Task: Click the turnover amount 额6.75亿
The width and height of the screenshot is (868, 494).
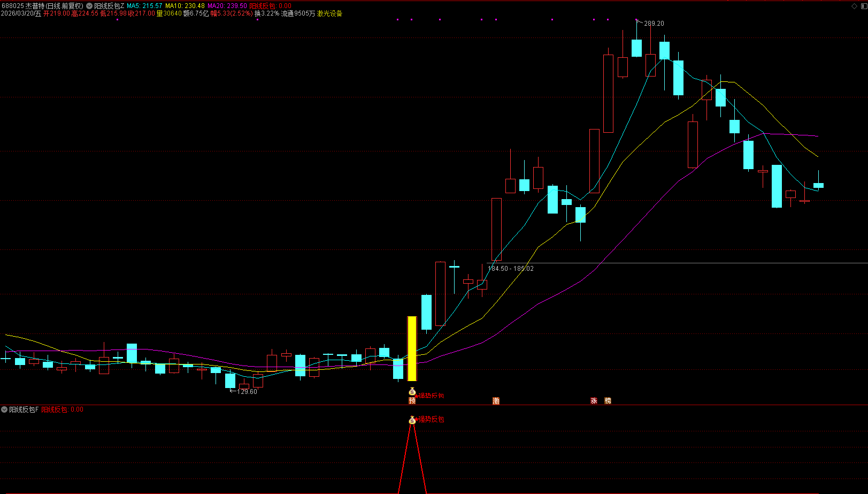Action: point(196,13)
